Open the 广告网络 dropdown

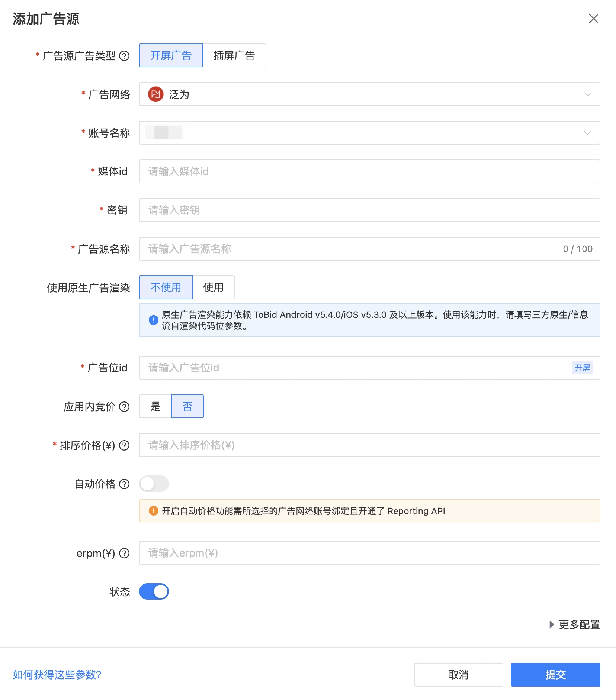(370, 94)
